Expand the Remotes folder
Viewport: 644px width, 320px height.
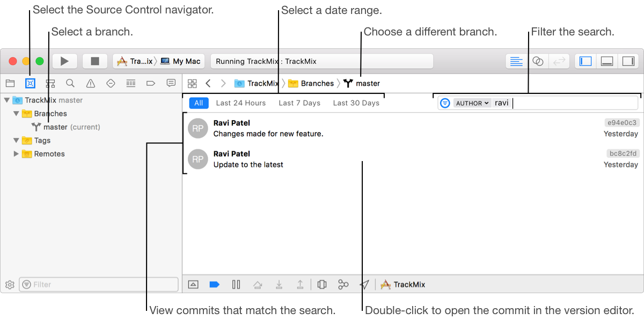click(16, 154)
